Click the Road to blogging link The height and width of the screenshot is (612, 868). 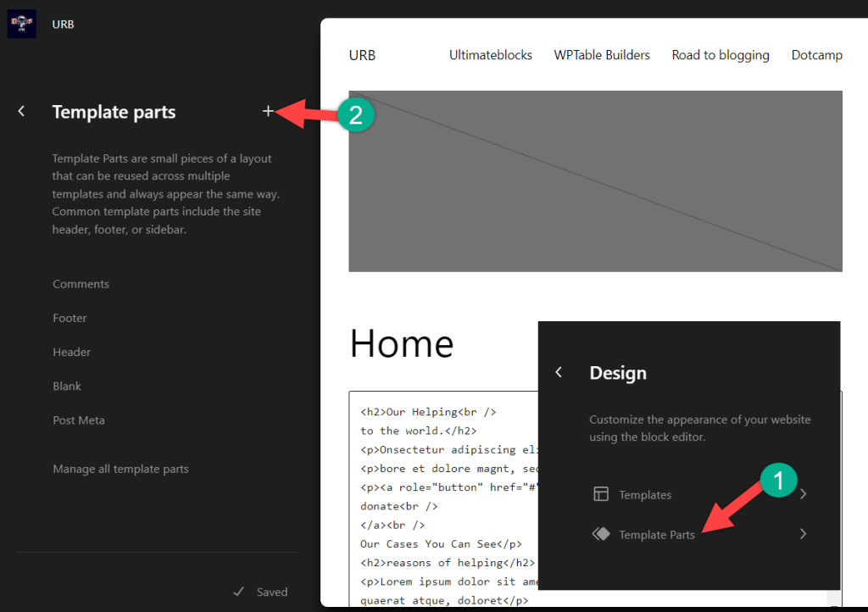coord(721,55)
